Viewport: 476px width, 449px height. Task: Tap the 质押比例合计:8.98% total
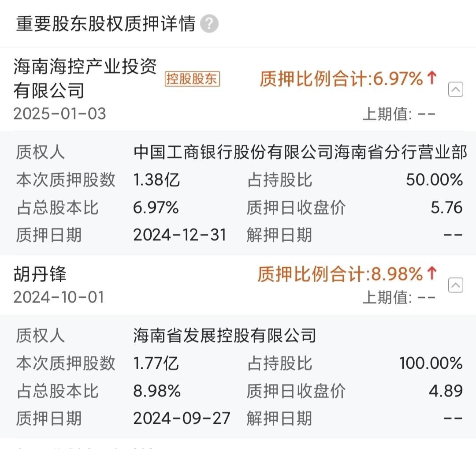[340, 274]
